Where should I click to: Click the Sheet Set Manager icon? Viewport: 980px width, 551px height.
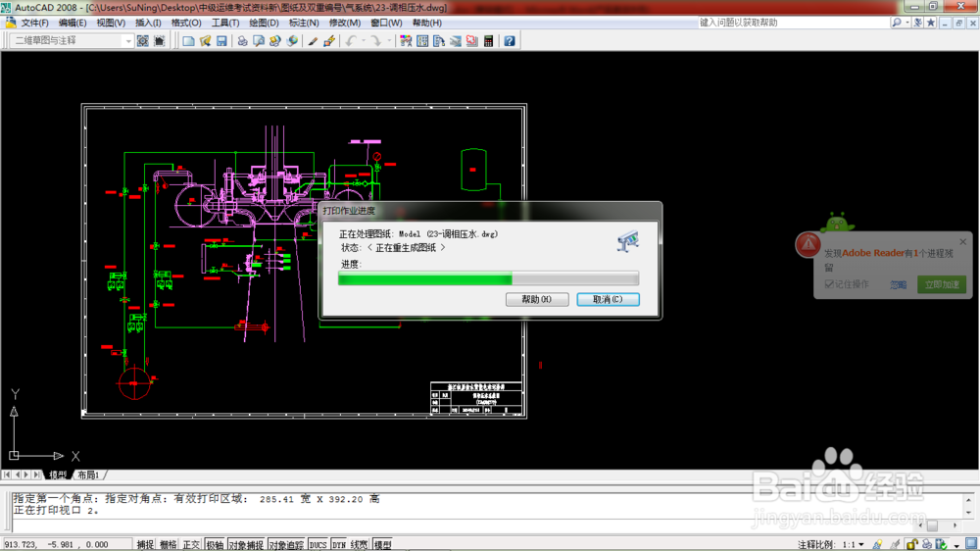pyautogui.click(x=456, y=41)
